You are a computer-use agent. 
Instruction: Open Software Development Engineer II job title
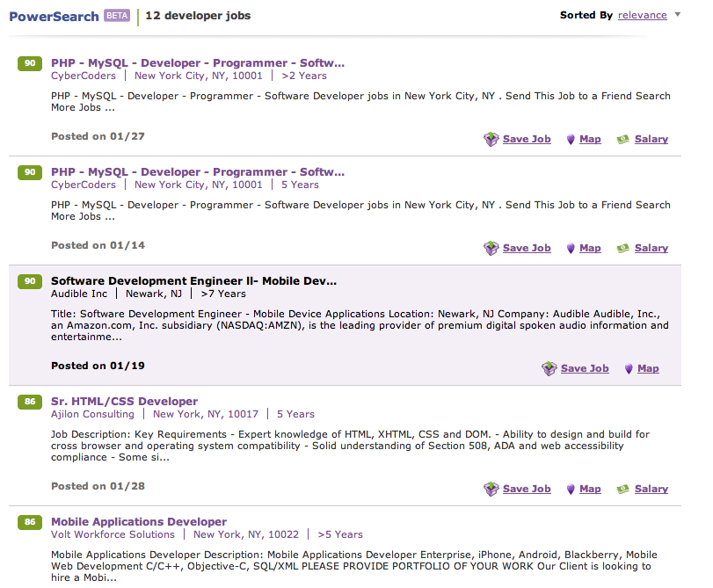point(193,281)
